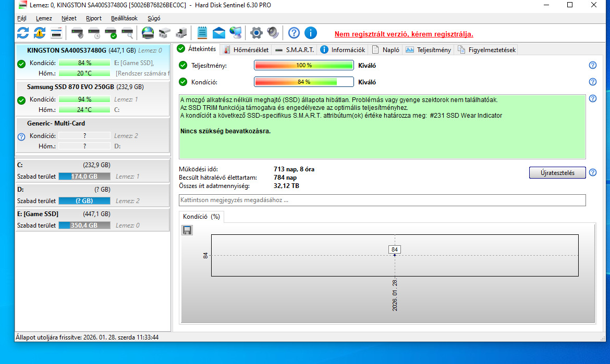Switch to the Teljesítmény tab
Viewport: 610px width, 364px height.
[429, 49]
